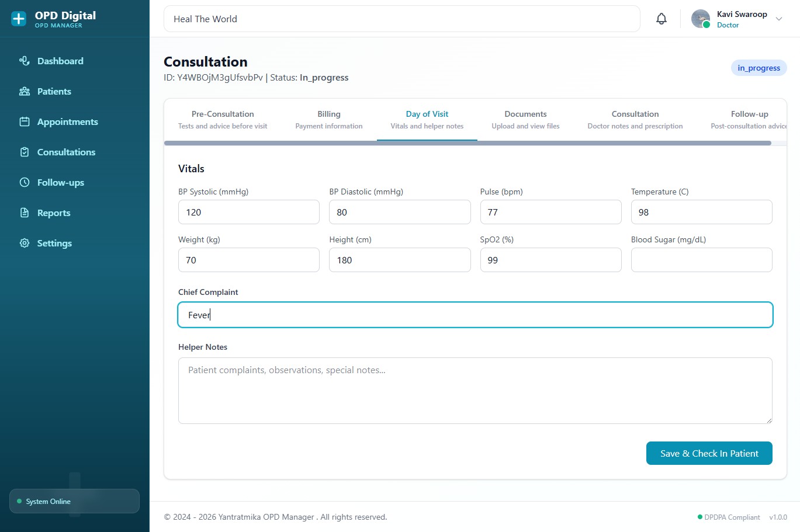800x532 pixels.
Task: Click the empty Blood Sugar input field
Action: pyautogui.click(x=701, y=260)
